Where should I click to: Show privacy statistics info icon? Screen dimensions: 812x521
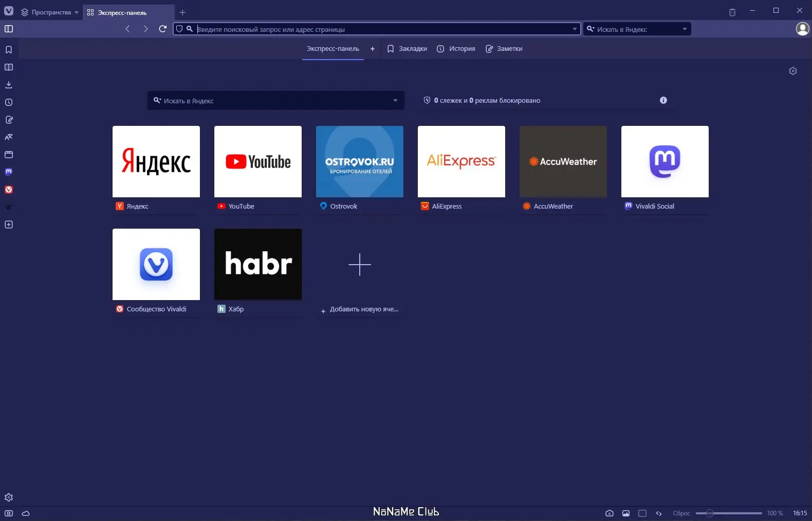tap(663, 100)
